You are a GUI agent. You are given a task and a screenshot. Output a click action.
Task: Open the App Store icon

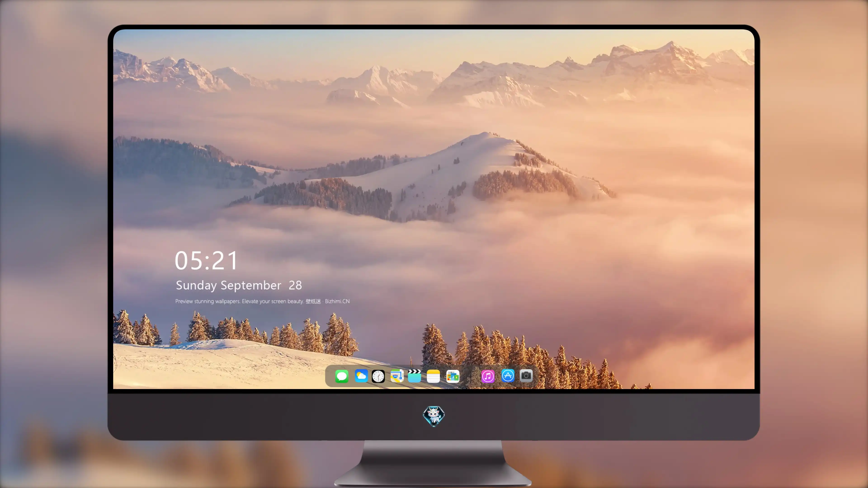508,375
